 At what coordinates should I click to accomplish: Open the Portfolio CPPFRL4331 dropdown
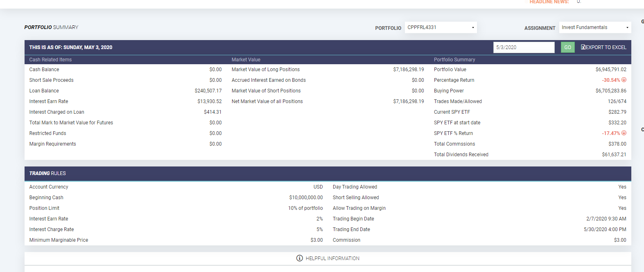tap(441, 27)
